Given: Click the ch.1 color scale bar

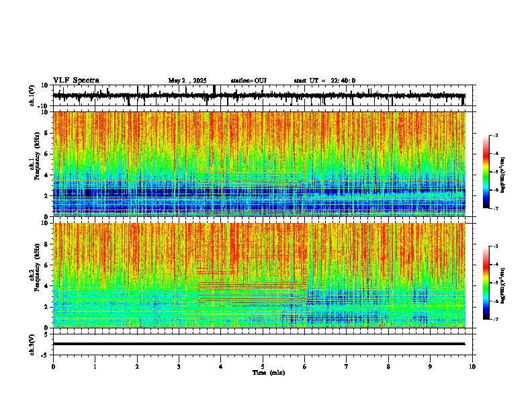Looking at the screenshot, I should pos(486,172).
